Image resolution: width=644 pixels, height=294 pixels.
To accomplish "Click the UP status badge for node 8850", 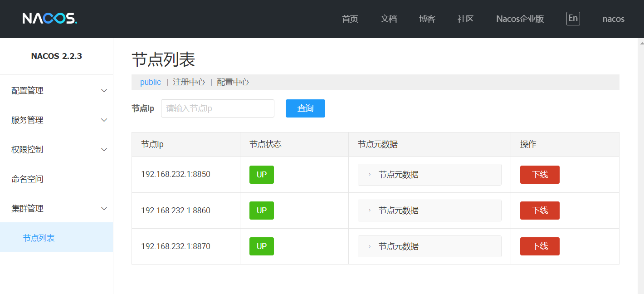I will tap(261, 175).
